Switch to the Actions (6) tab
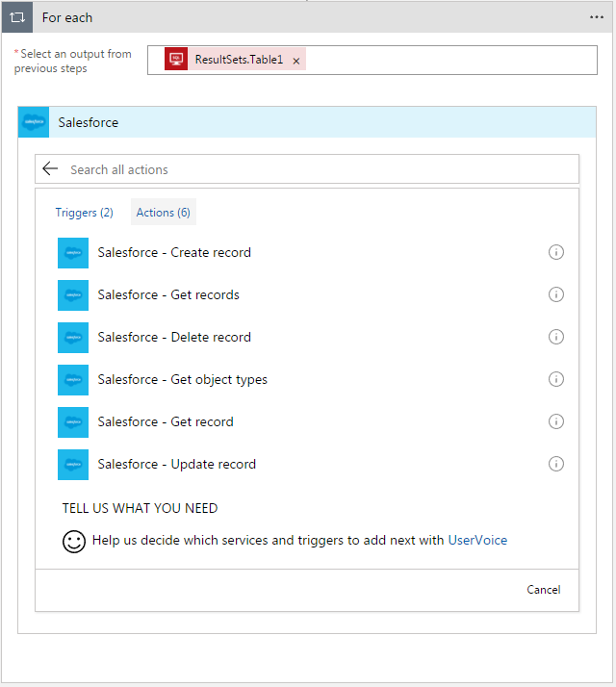 [x=163, y=212]
